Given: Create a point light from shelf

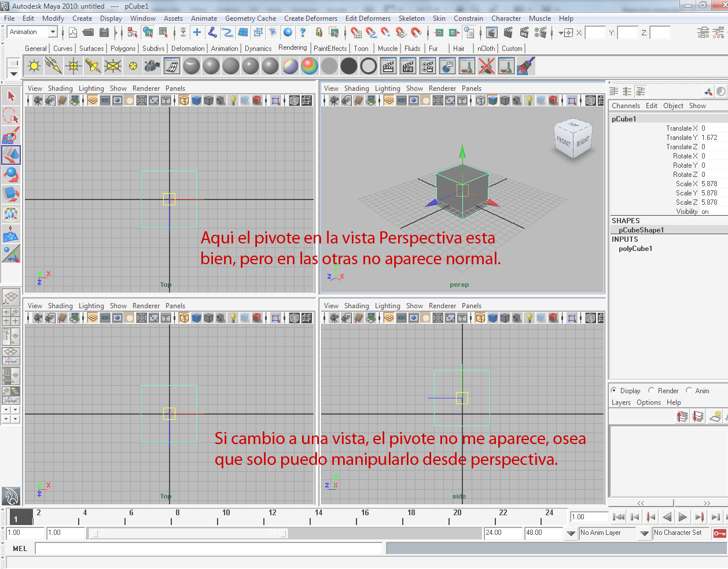Looking at the screenshot, I should pos(73,66).
